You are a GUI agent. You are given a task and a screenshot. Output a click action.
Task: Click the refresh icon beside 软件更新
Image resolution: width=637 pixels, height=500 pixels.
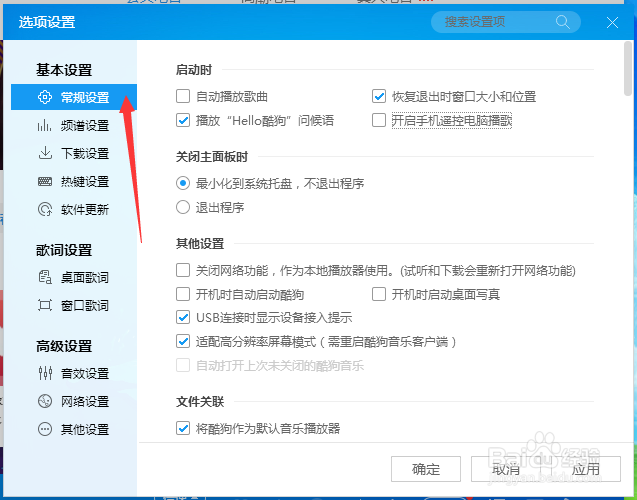[45, 209]
